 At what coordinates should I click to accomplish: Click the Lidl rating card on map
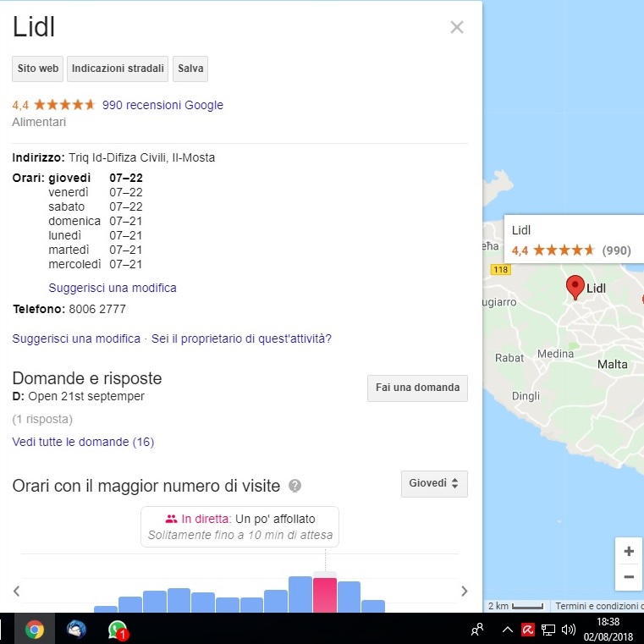click(x=574, y=240)
